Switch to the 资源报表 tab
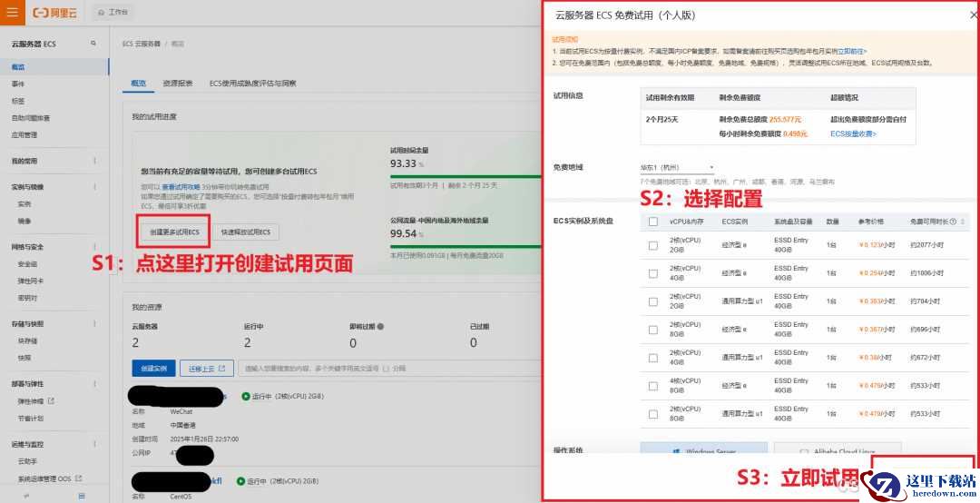Viewport: 980px width, 503px height. [x=178, y=84]
